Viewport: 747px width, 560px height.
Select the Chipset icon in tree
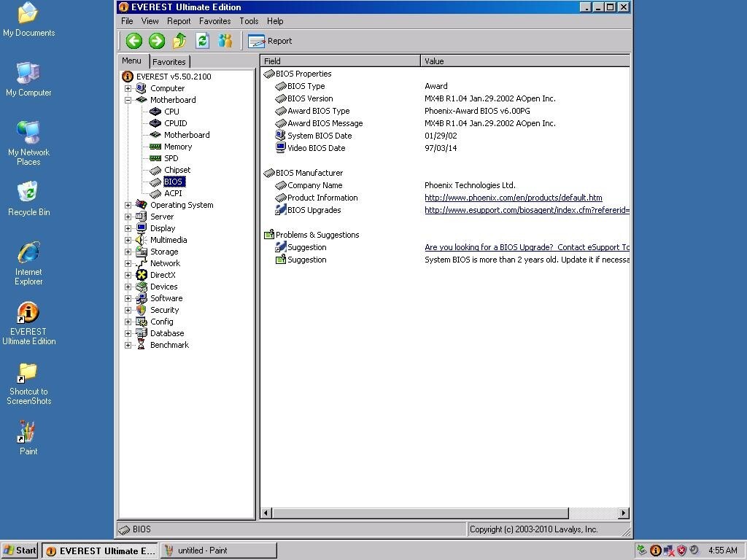point(155,170)
